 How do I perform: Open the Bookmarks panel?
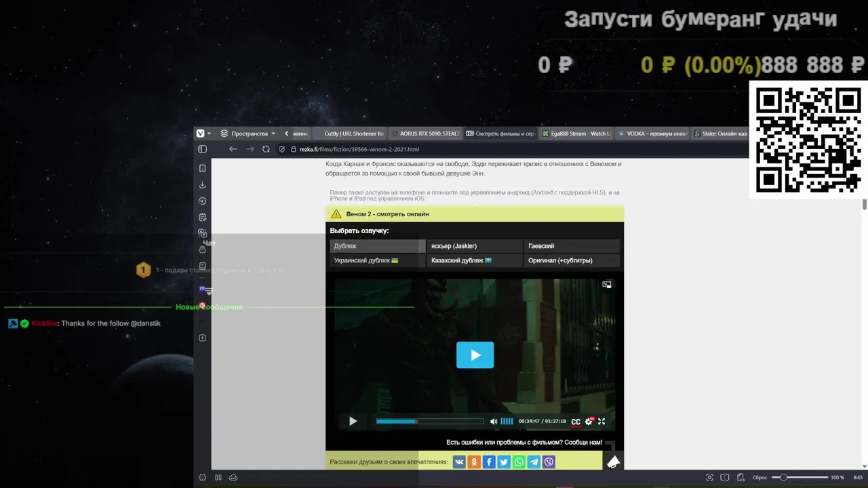202,168
